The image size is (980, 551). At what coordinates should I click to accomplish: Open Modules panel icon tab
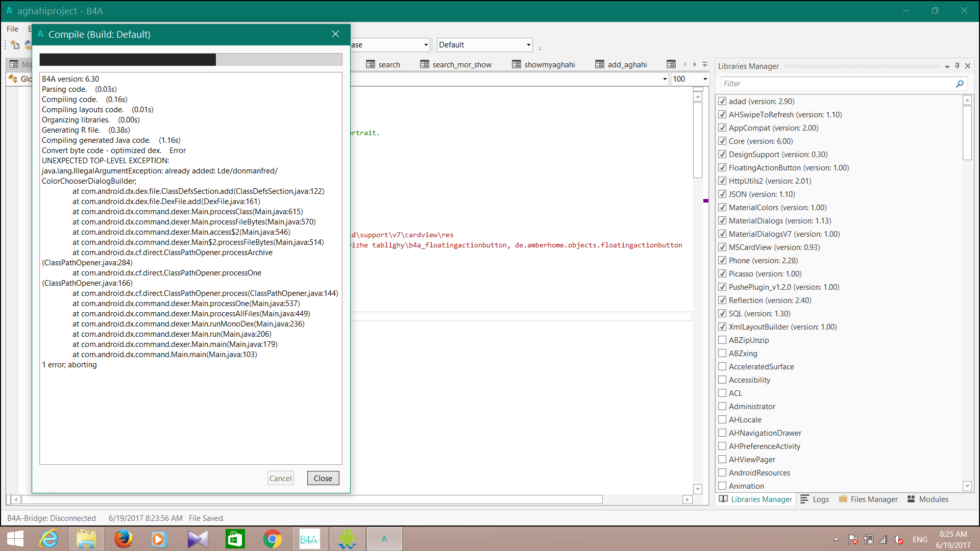coord(911,499)
